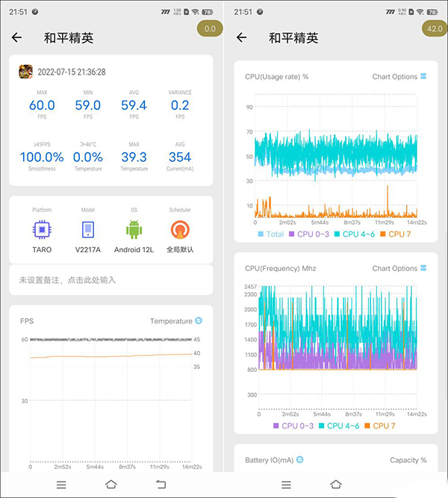The image size is (448, 498).
Task: Tap left status bar 777 indicator icon
Action: pos(166,12)
